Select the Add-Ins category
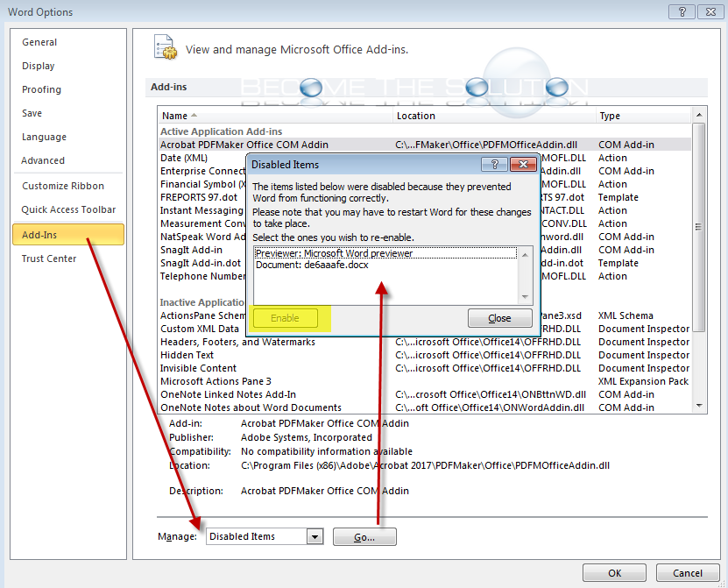The height and width of the screenshot is (588, 728). (x=68, y=235)
